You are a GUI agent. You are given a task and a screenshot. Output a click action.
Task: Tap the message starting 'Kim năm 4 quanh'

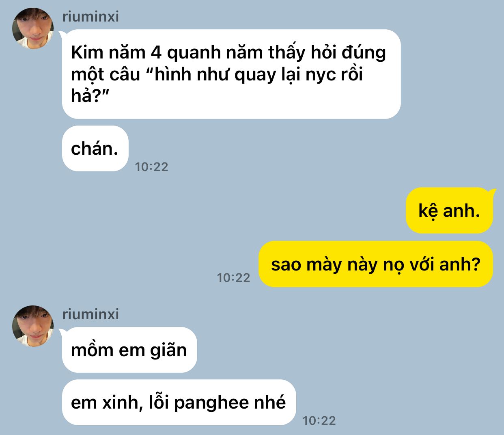[231, 74]
